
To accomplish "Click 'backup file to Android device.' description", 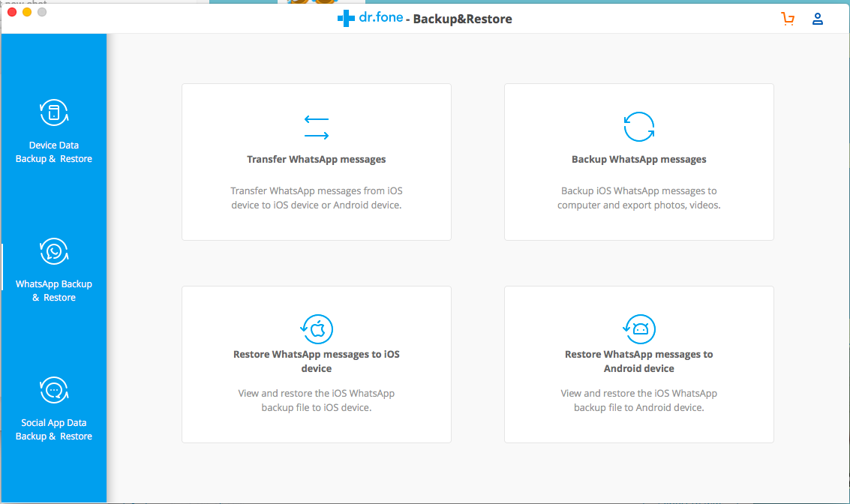I will 639,407.
